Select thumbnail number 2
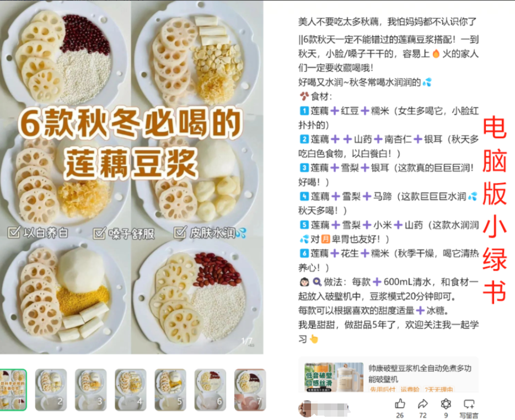Screen dimensions: 515x420 tap(51, 390)
